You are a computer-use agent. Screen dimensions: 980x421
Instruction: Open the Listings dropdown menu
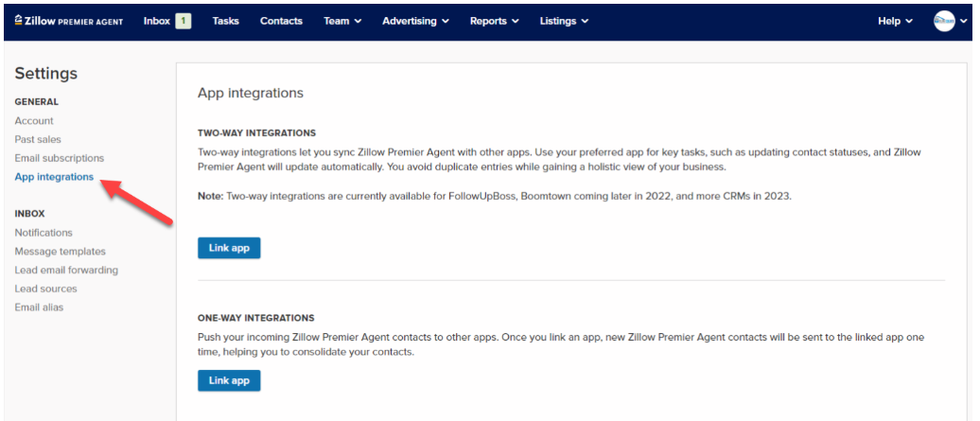(x=564, y=21)
